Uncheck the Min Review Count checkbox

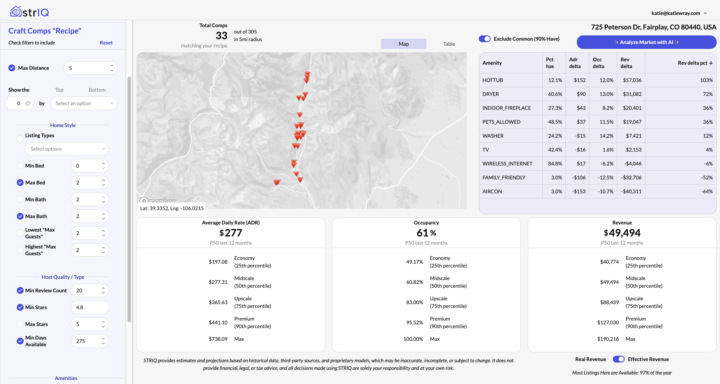(x=20, y=290)
